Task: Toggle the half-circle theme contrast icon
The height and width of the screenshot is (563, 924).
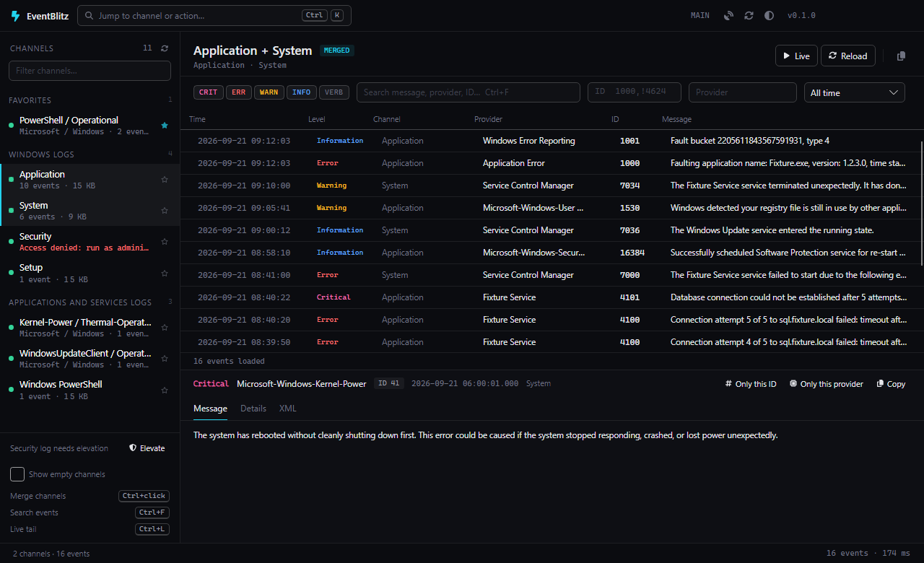Action: click(x=769, y=15)
